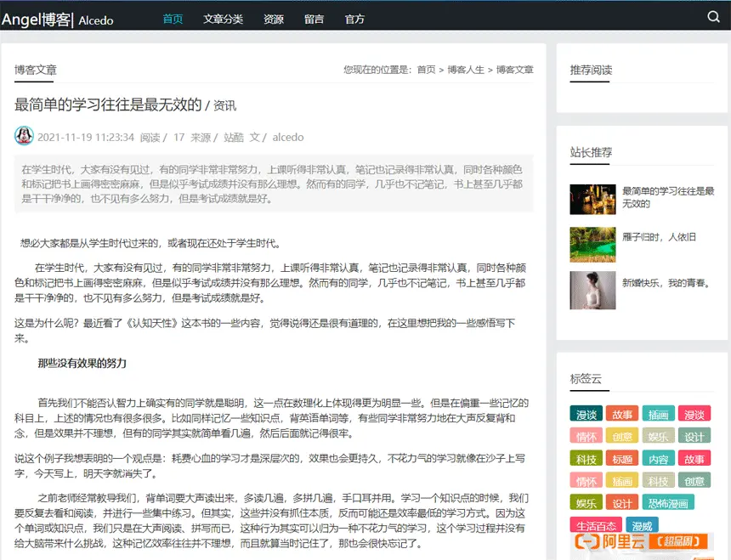
Task: Visit the 官方 navigation entry
Action: coord(354,18)
